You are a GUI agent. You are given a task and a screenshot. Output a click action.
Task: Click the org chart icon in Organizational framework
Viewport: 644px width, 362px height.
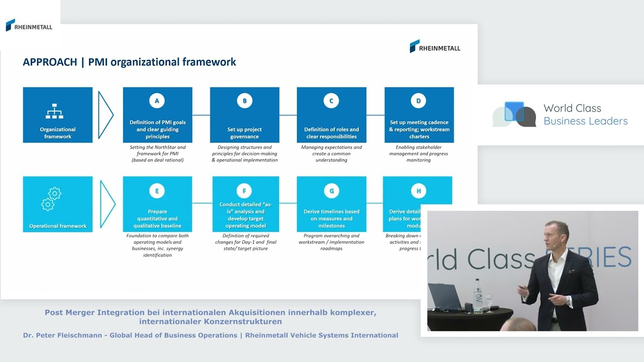(x=54, y=111)
